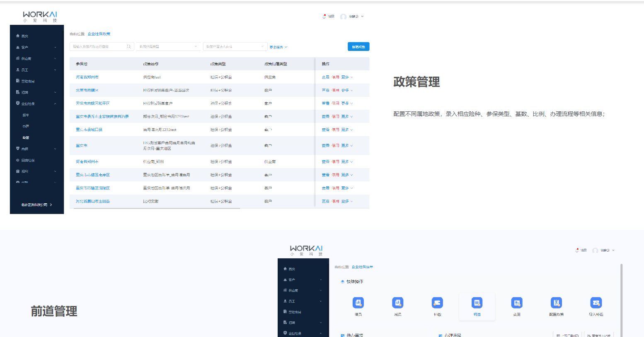Click vertical scrollbar in bottom screenshot
644x337 pixels.
click(x=621, y=300)
